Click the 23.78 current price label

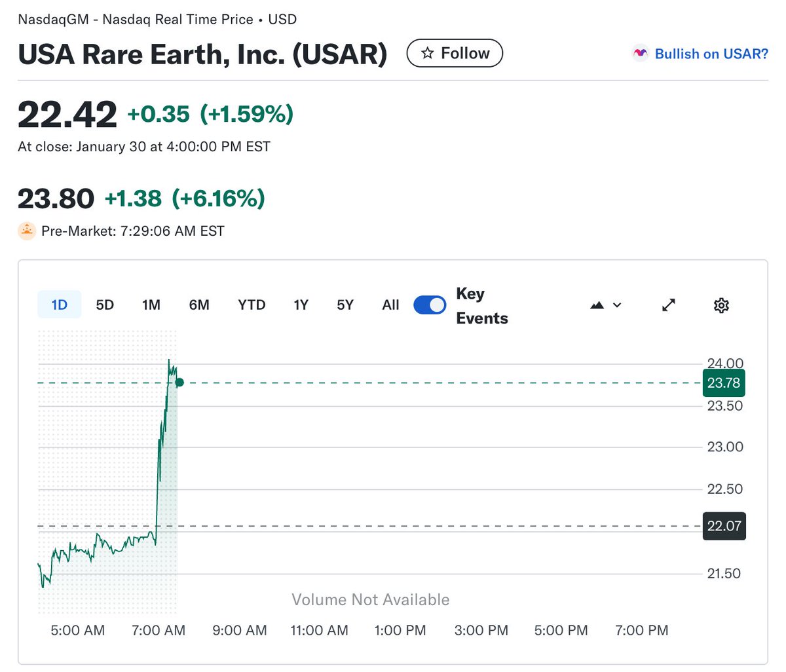[x=723, y=383]
